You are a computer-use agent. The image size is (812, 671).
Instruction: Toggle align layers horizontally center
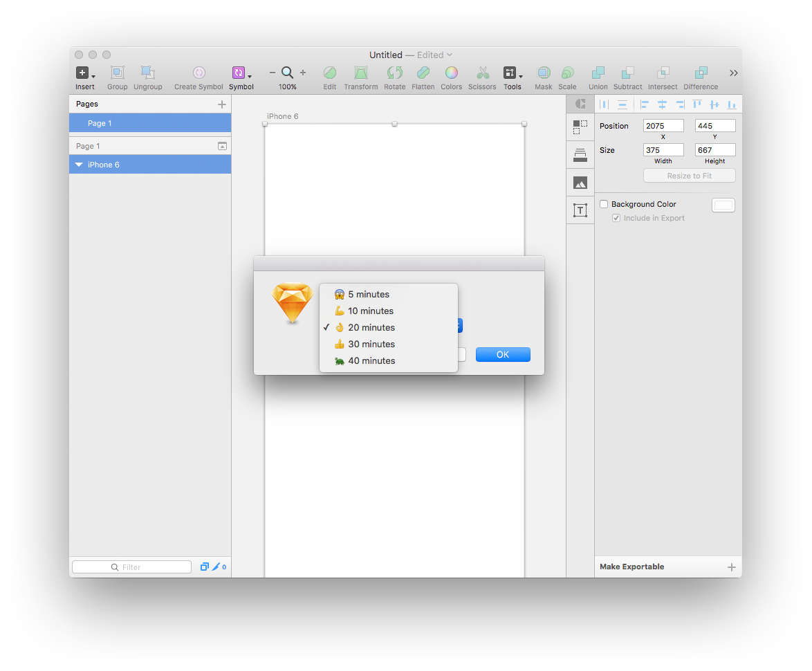[662, 103]
